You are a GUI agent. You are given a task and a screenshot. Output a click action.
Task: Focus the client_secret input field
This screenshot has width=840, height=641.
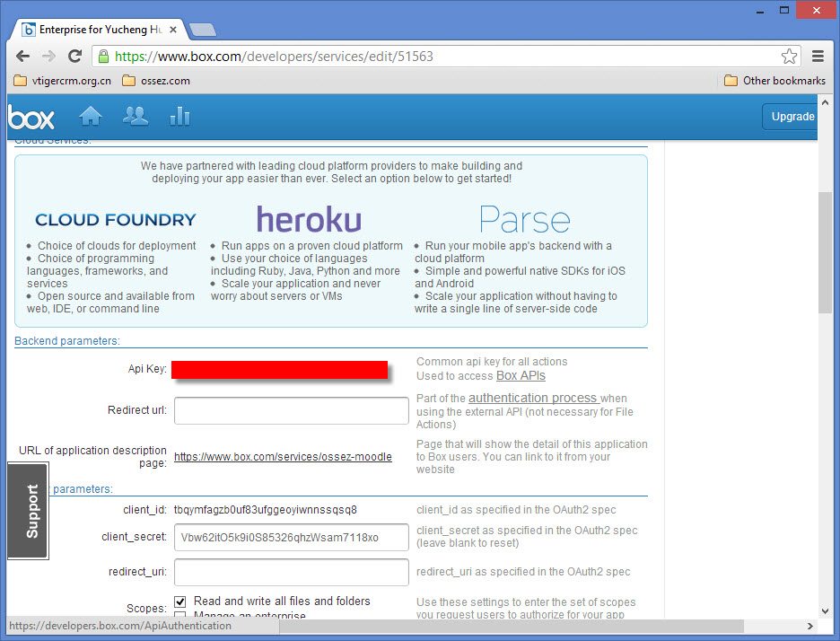click(x=292, y=538)
